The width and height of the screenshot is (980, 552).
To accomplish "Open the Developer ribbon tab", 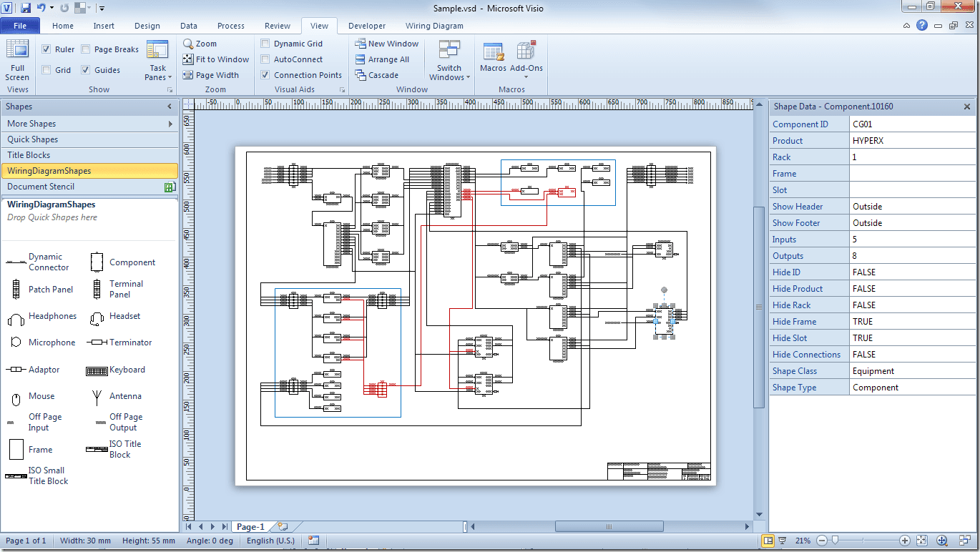I will click(367, 26).
